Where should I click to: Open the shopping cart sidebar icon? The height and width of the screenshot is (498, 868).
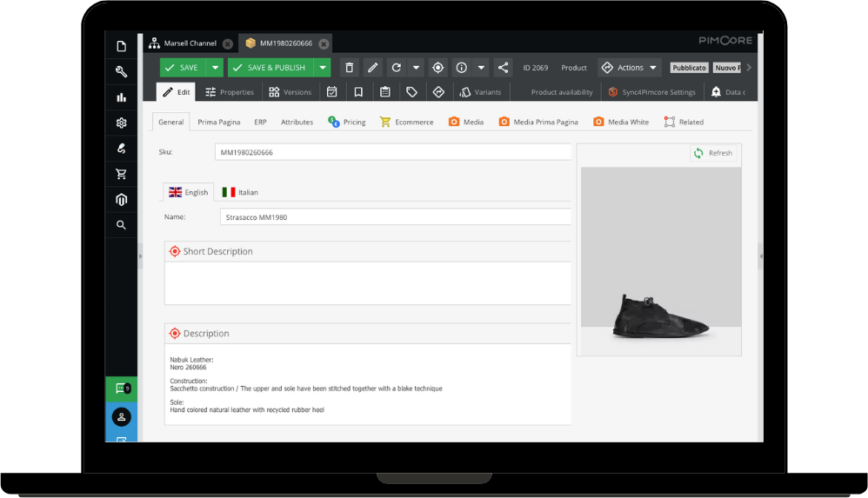click(x=121, y=174)
